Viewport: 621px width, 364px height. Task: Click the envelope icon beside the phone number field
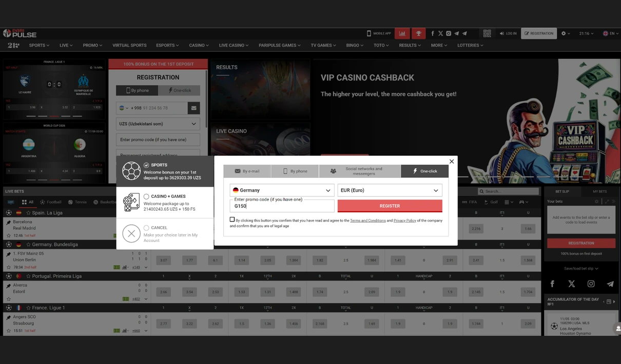click(x=193, y=108)
